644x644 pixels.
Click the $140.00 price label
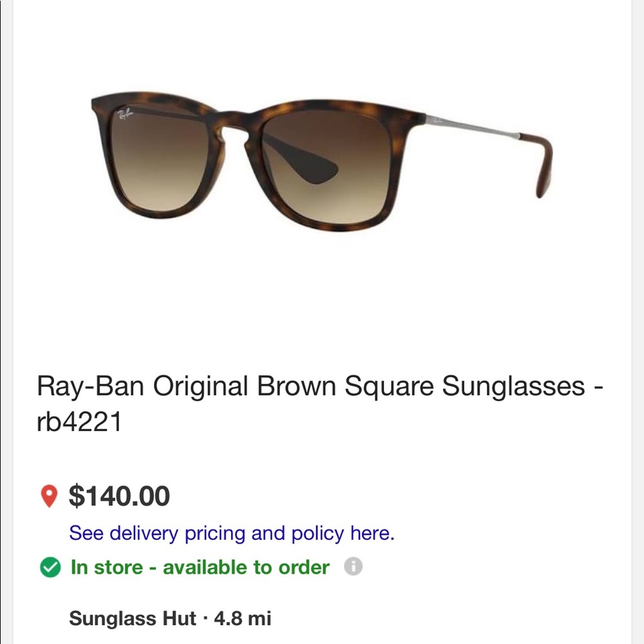tap(120, 496)
